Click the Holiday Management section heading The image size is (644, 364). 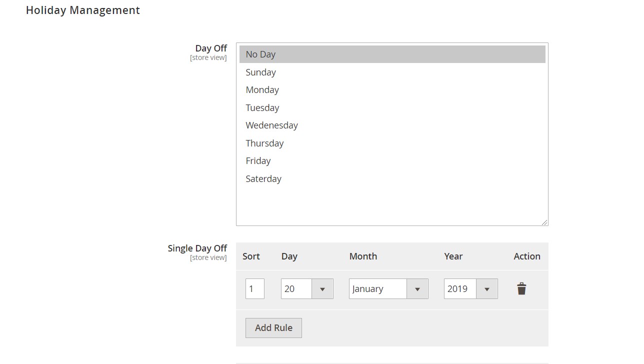[x=83, y=10]
